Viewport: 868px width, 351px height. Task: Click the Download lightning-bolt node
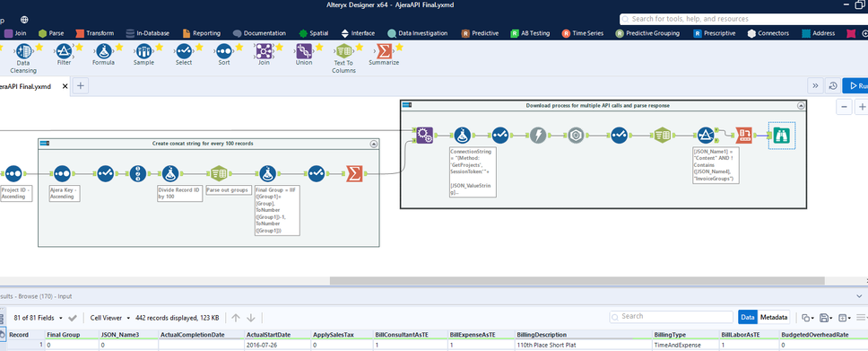coord(538,136)
